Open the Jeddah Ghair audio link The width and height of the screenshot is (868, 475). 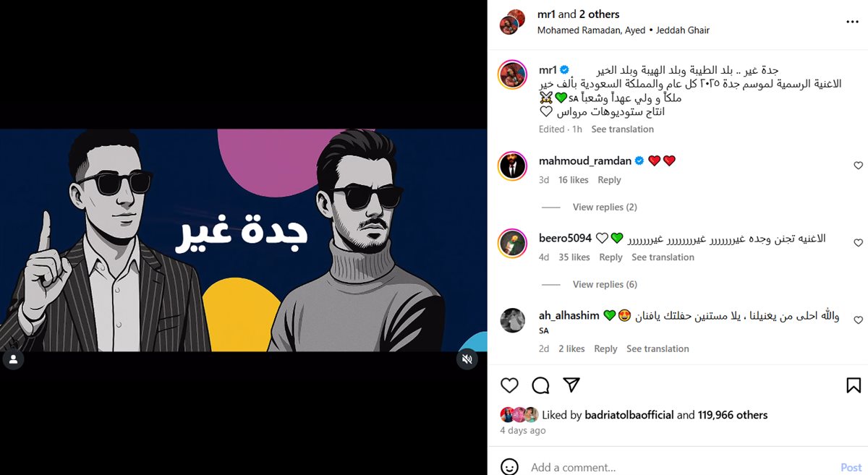click(x=683, y=30)
